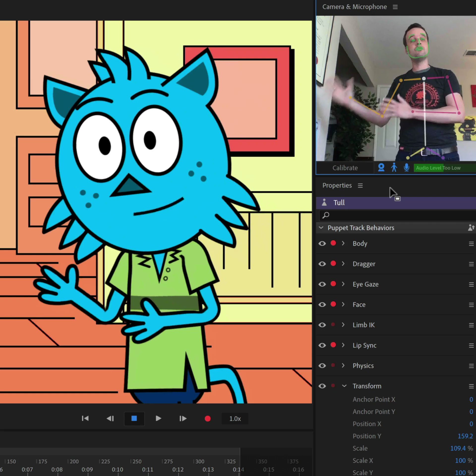This screenshot has width=476, height=476.
Task: Collapse the Transform behavior
Action: point(344,386)
